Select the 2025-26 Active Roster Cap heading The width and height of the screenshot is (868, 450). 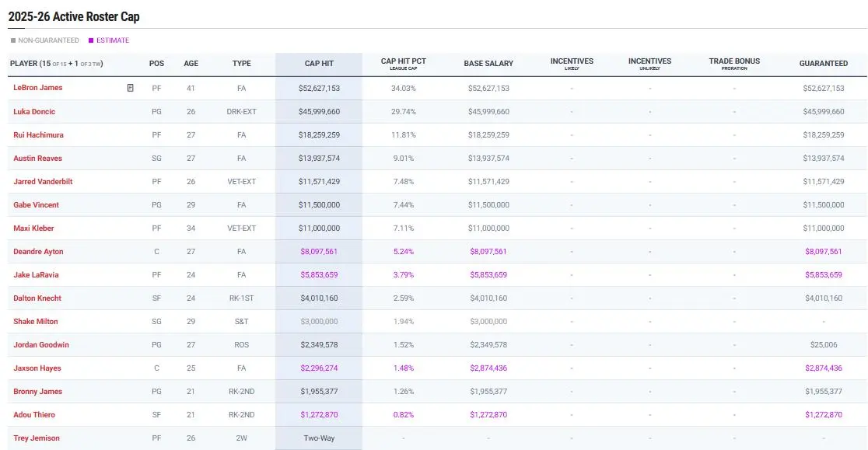coord(74,16)
